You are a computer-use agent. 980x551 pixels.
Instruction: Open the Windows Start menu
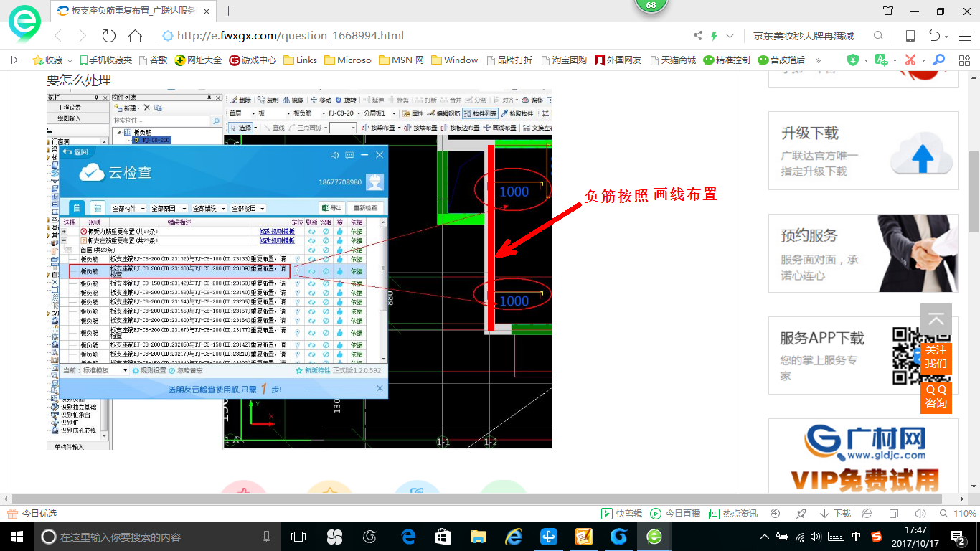pyautogui.click(x=17, y=537)
